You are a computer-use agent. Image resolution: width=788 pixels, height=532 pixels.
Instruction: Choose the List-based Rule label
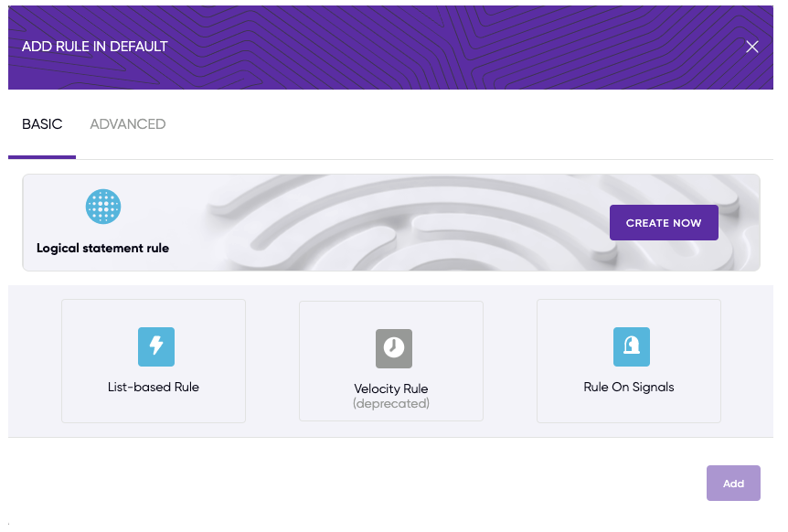pyautogui.click(x=154, y=387)
